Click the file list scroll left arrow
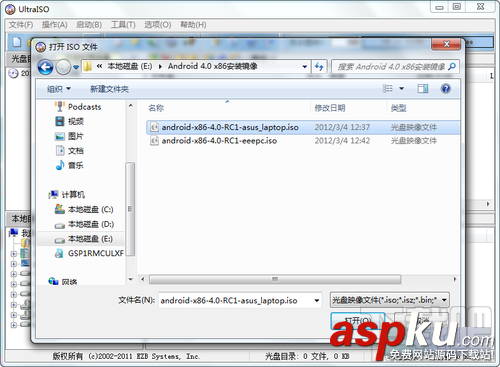The height and width of the screenshot is (367, 500). [x=143, y=279]
